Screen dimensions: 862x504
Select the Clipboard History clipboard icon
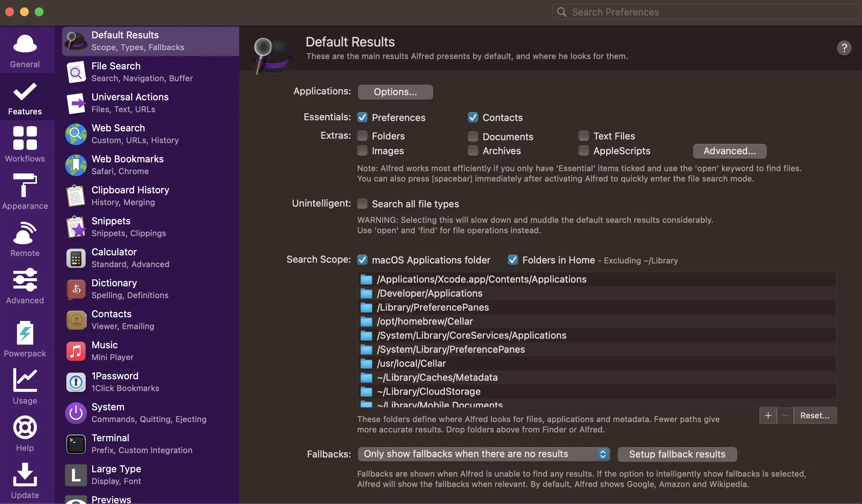[76, 196]
